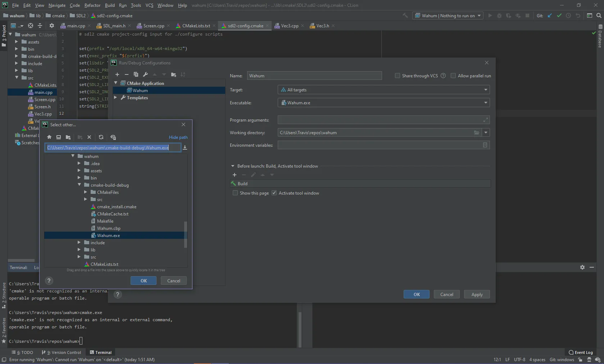
Task: Refresh the file chooser tree
Action: [101, 137]
